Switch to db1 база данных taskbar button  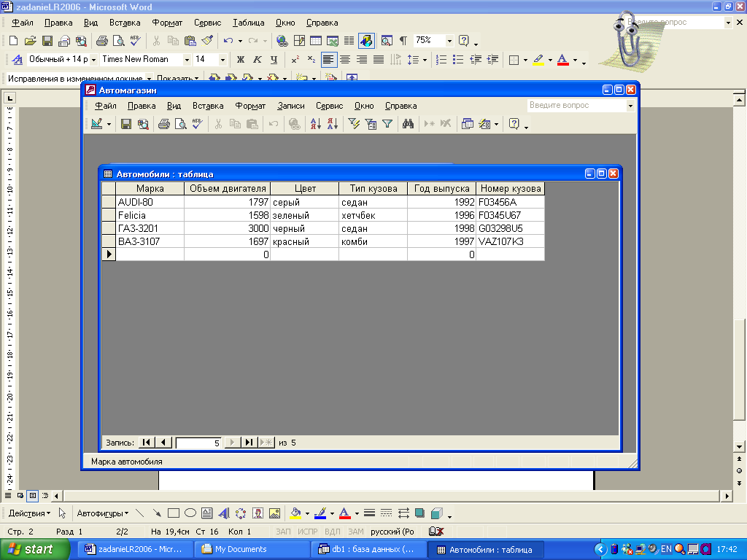pos(369,549)
